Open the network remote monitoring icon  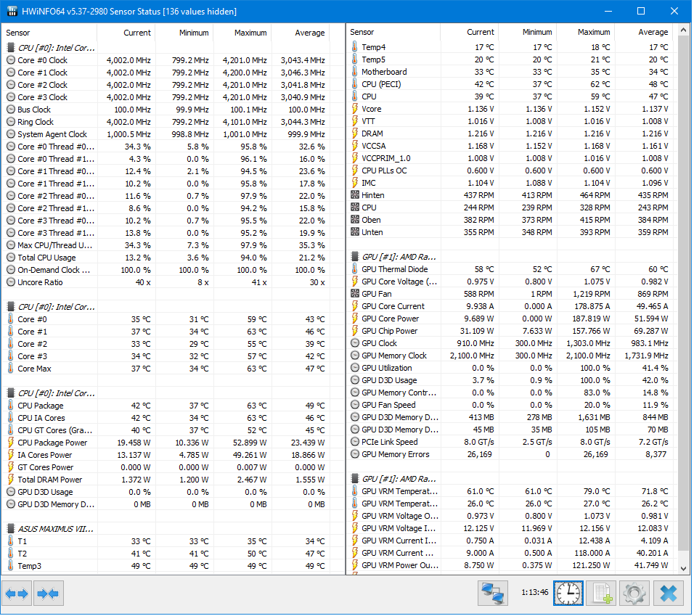coord(493,594)
